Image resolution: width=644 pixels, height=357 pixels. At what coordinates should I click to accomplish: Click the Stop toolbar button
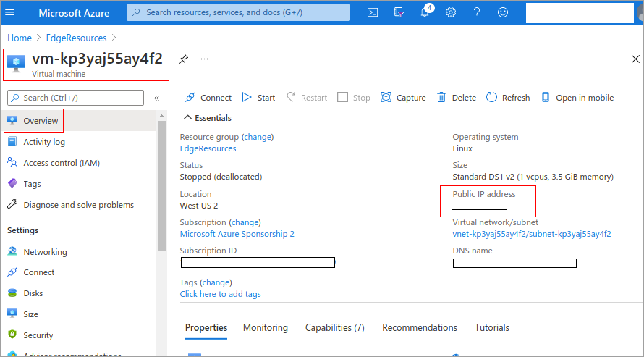click(354, 98)
